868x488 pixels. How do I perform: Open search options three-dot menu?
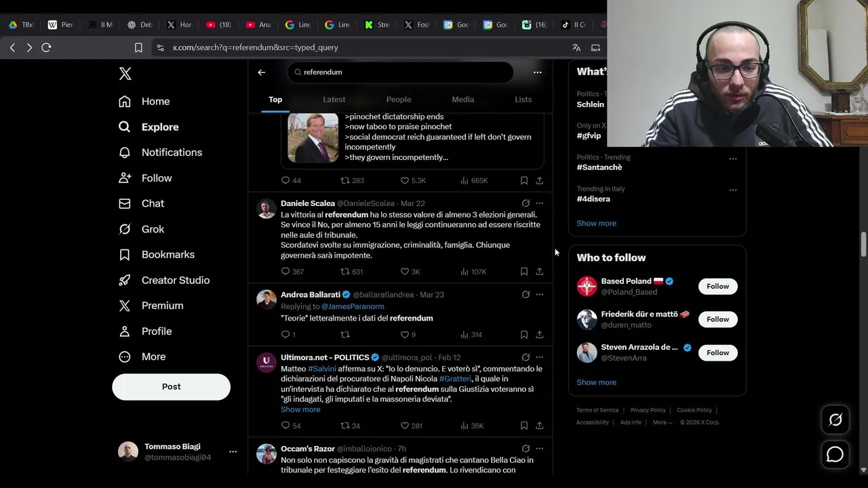pyautogui.click(x=537, y=73)
